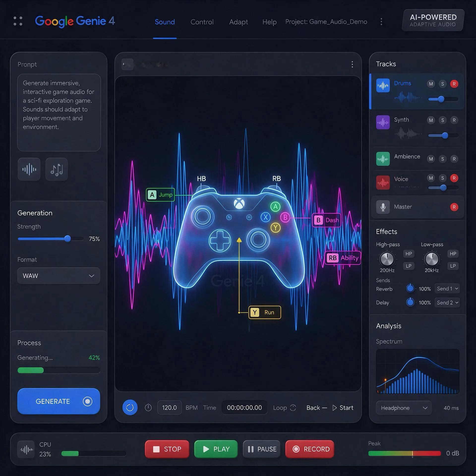Select the waveform mode icon under the prompt
Image resolution: width=476 pixels, height=476 pixels.
[x=29, y=169]
